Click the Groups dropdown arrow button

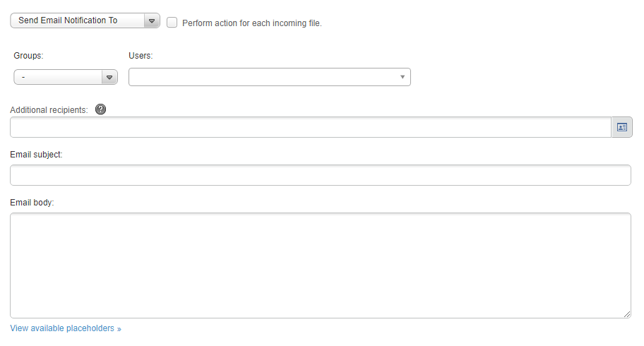pyautogui.click(x=109, y=77)
